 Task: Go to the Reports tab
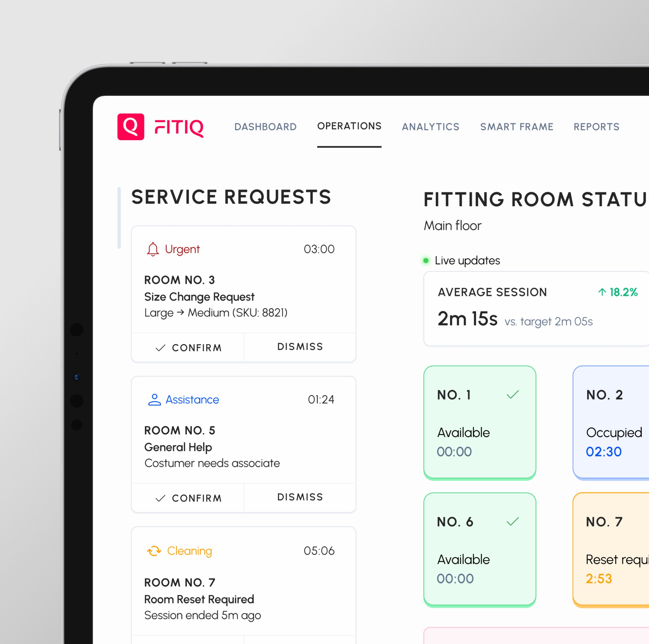pyautogui.click(x=596, y=127)
